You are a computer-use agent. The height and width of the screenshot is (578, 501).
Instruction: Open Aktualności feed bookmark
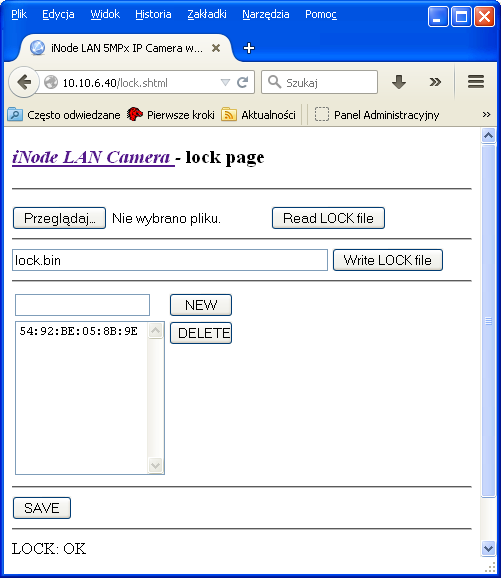point(258,115)
